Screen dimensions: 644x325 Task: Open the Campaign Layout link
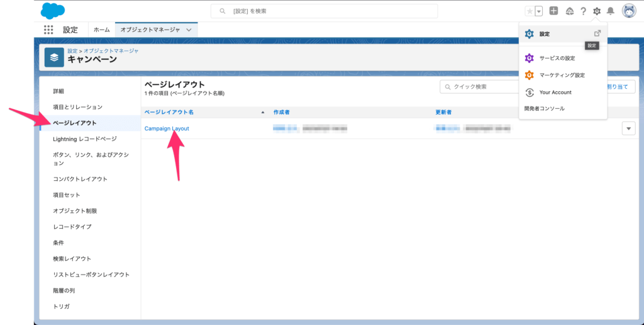167,128
